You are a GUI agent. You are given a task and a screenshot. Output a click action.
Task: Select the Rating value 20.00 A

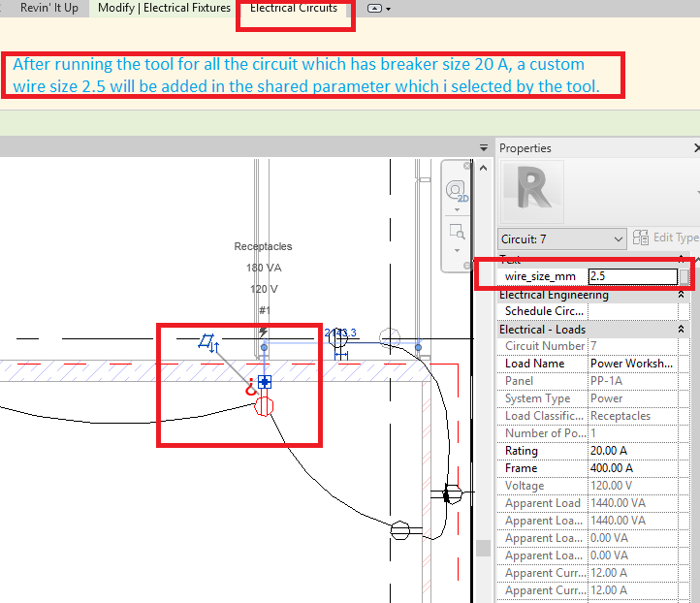[632, 451]
